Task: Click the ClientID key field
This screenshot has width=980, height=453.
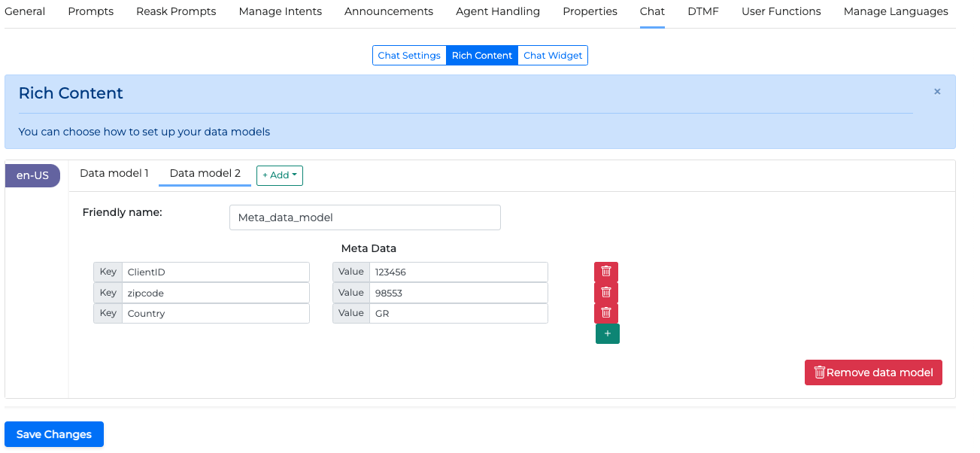Action: (x=215, y=272)
